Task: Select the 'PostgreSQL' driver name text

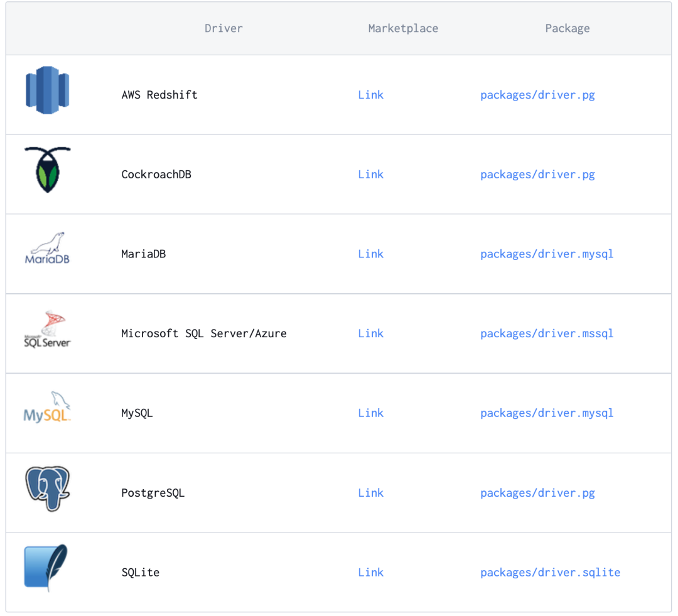Action: [x=153, y=493]
